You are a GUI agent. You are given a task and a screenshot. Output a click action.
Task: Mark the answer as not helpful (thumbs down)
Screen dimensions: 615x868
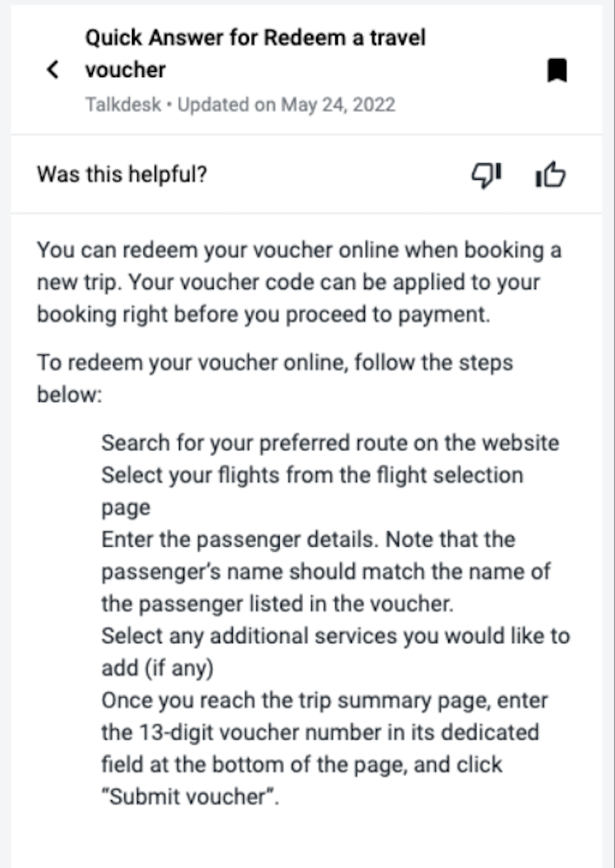point(486,175)
